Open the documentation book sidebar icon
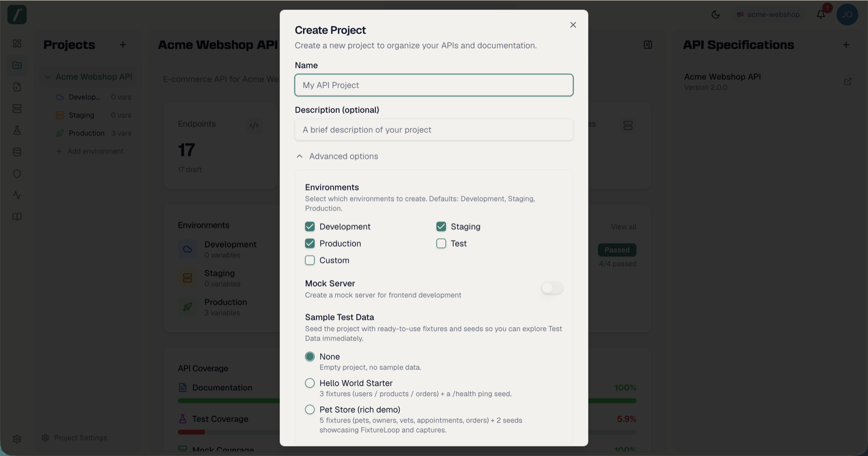The width and height of the screenshot is (868, 456). click(17, 217)
